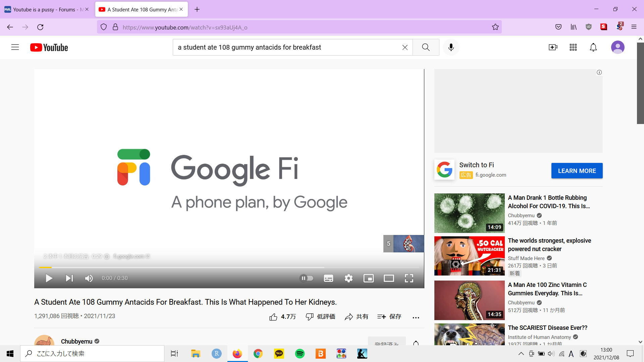This screenshot has height=362, width=644.
Task: Click the LEARN MORE ad button
Action: 577,171
